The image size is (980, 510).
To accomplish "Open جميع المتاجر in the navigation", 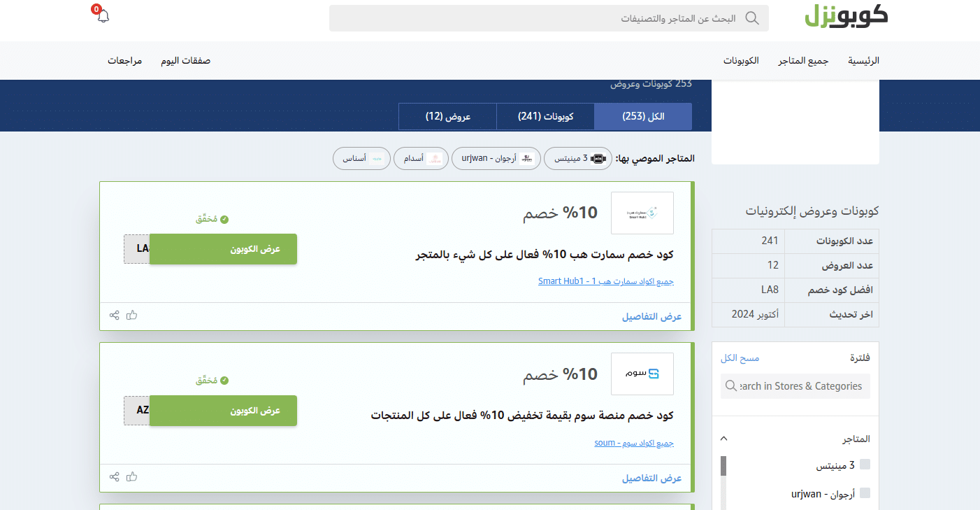I will click(803, 61).
